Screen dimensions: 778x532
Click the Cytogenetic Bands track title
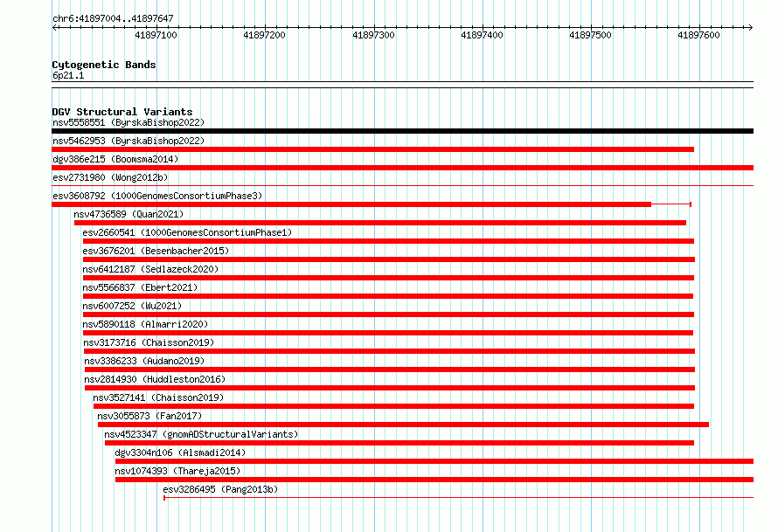pos(104,65)
